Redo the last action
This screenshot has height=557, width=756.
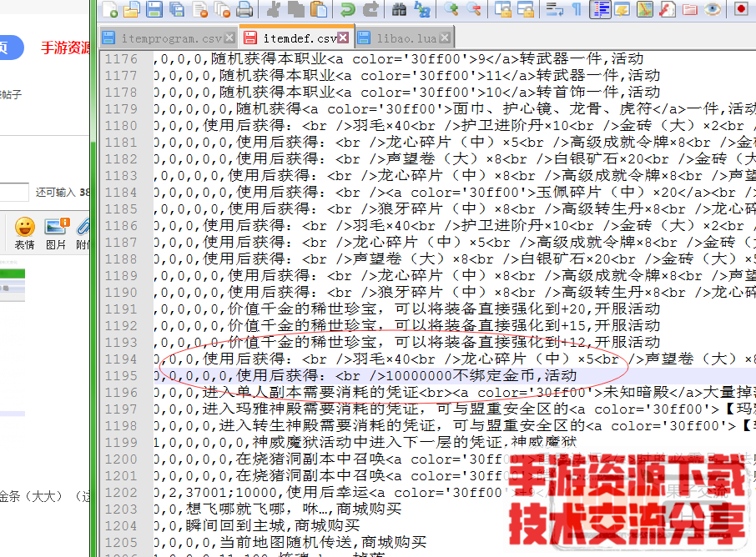(370, 11)
